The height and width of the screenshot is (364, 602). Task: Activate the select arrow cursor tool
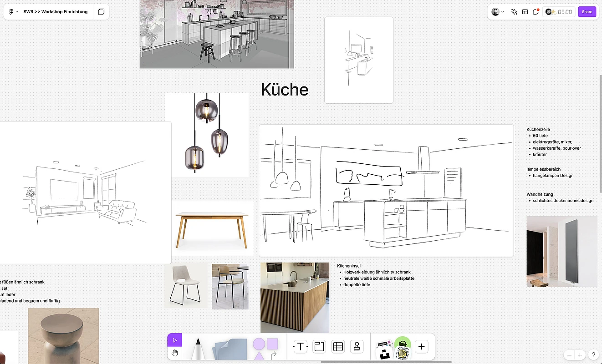point(174,340)
